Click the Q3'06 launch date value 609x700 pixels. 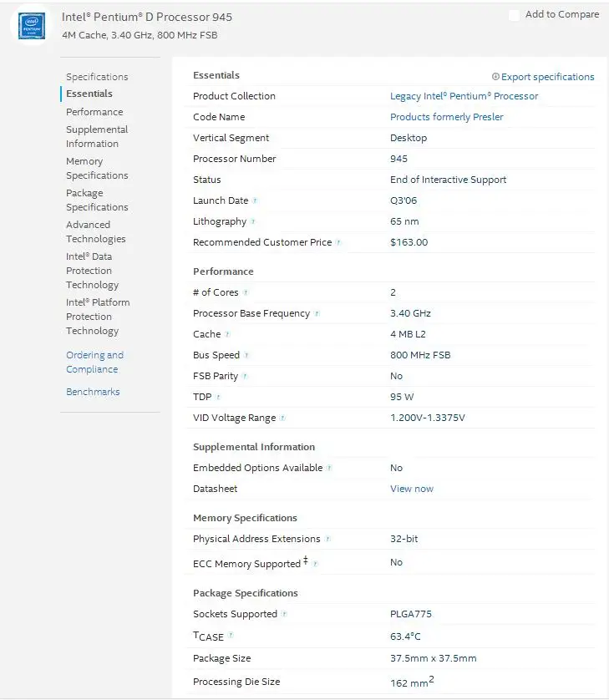(x=403, y=200)
